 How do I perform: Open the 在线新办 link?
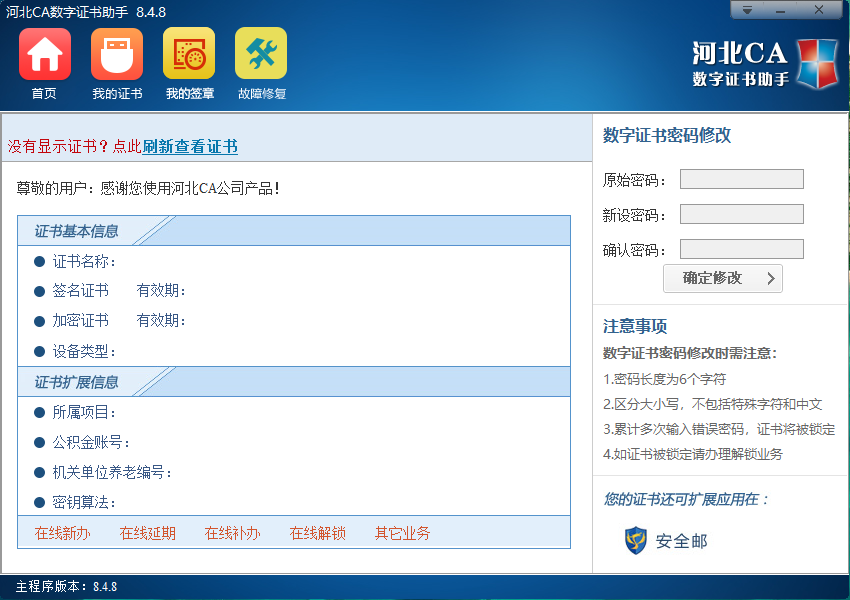[62, 533]
